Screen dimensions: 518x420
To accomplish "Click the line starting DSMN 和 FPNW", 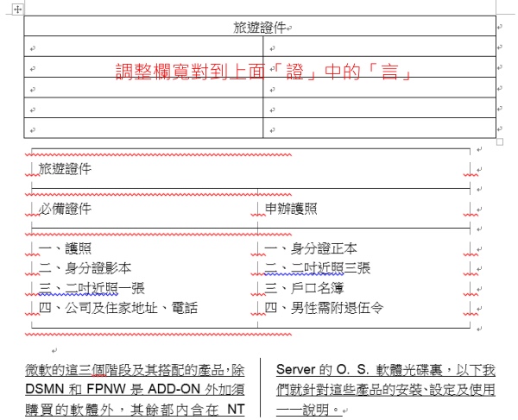I will (135, 389).
